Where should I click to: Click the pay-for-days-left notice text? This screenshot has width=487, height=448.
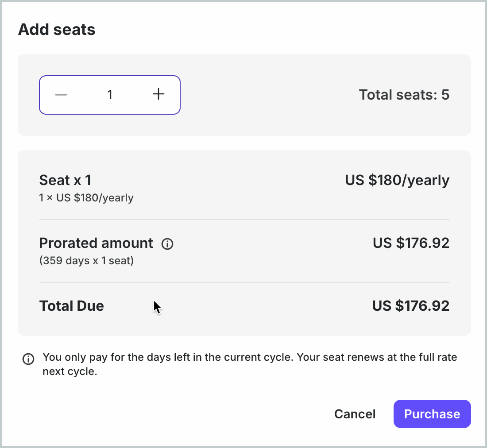point(250,364)
